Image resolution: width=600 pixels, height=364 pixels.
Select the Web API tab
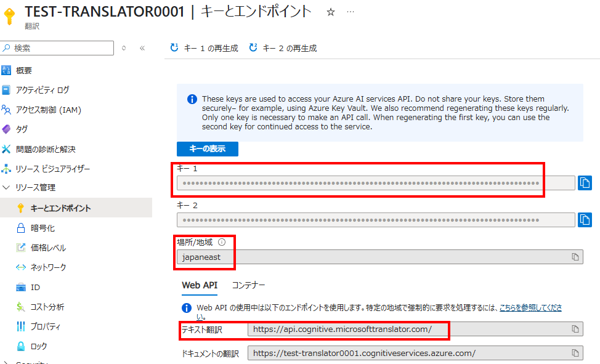200,286
